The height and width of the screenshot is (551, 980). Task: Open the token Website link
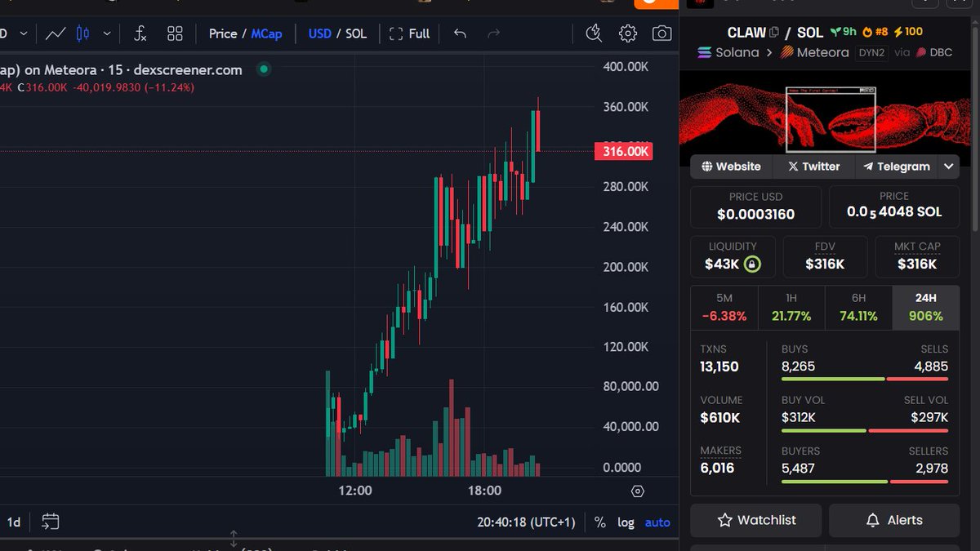tap(730, 166)
